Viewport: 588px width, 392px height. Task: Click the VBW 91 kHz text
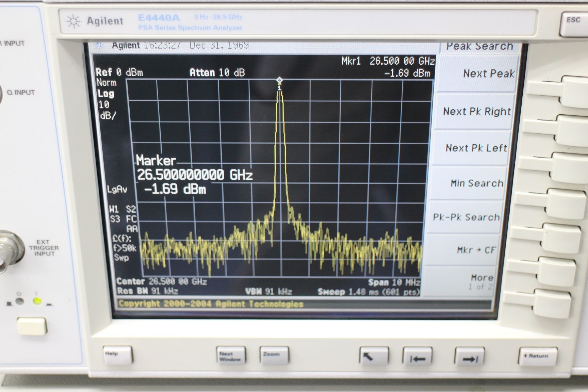[x=268, y=292]
